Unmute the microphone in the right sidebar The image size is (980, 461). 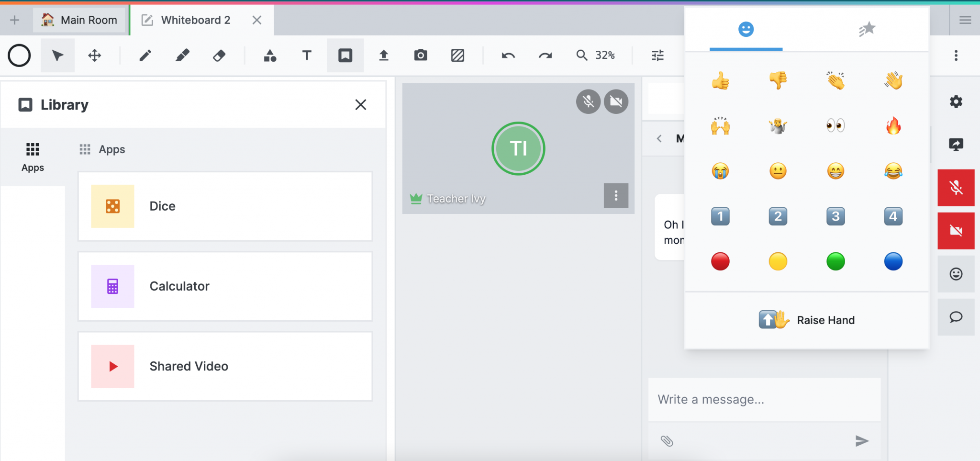point(956,188)
